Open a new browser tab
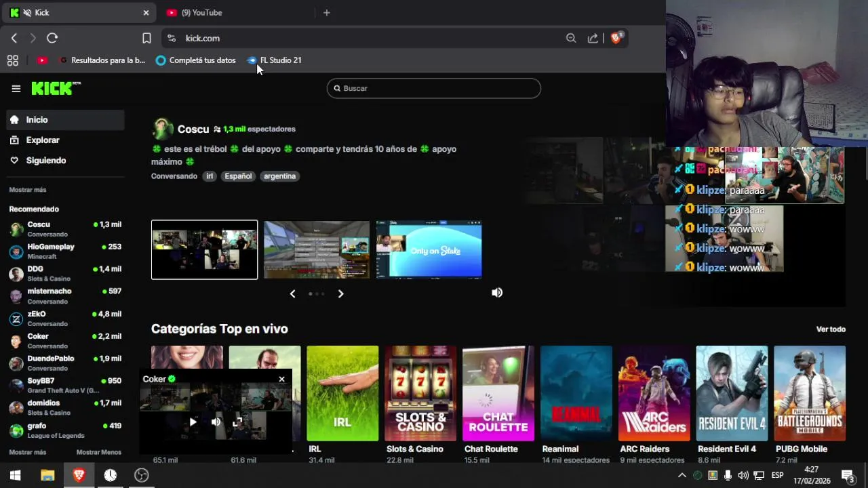The width and height of the screenshot is (868, 488). tap(326, 12)
